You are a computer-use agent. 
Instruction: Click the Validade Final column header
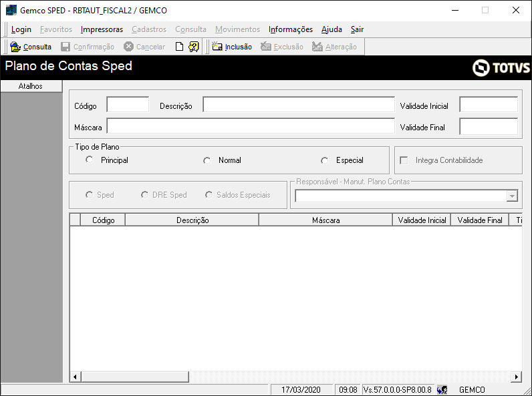tap(480, 220)
